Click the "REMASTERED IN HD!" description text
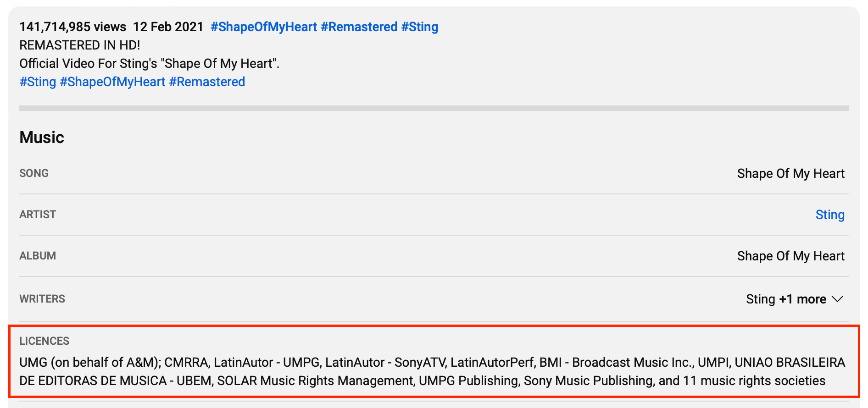The width and height of the screenshot is (868, 408). (x=80, y=45)
